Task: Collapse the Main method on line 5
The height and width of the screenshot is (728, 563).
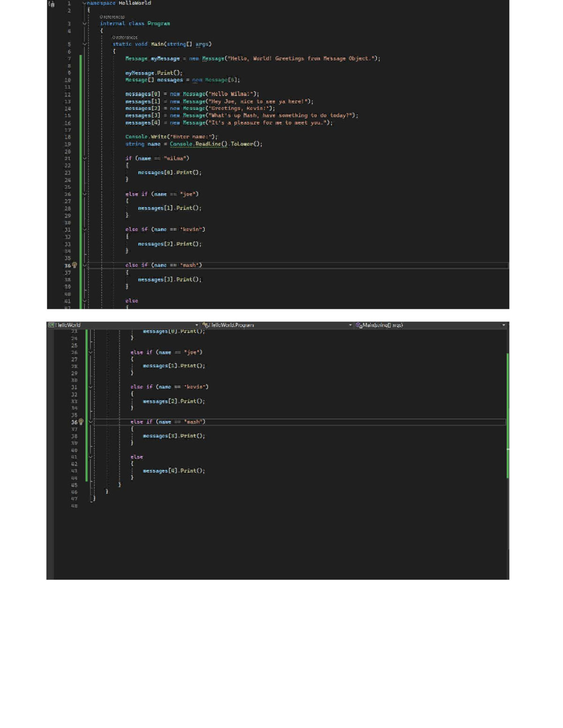Action: pyautogui.click(x=84, y=44)
